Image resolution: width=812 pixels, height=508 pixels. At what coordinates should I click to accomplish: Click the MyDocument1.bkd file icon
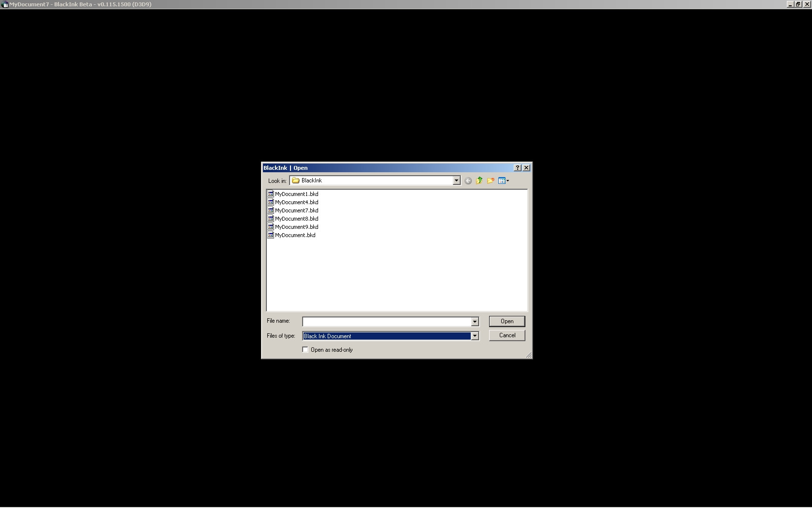tap(271, 194)
